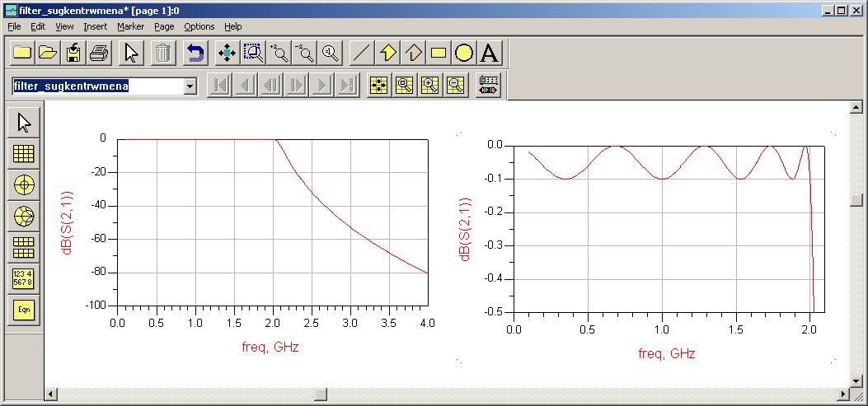868x406 pixels.
Task: Click the four-arrow View All icon
Action: (x=227, y=53)
